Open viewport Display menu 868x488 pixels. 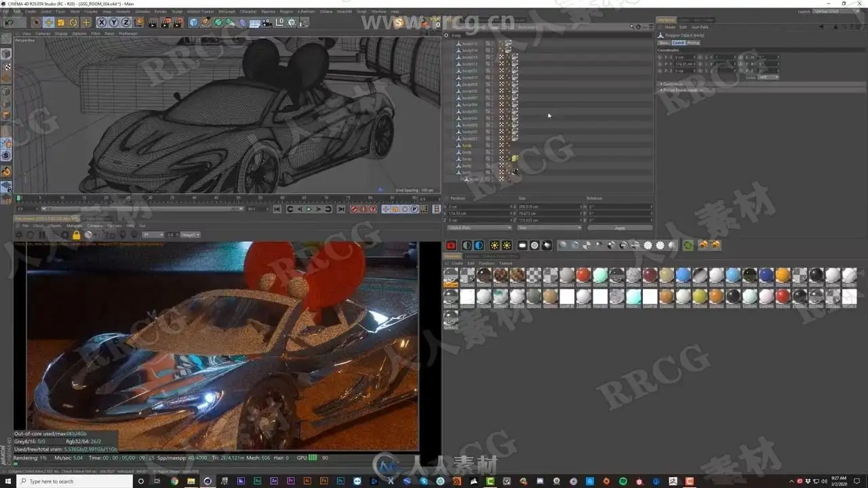click(61, 33)
